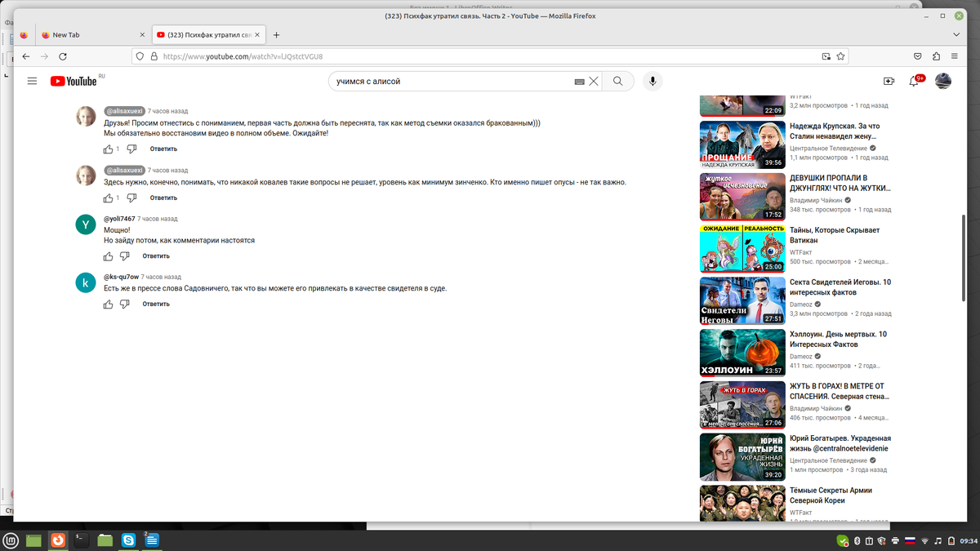Open Firefox application menu
This screenshot has height=551, width=980.
click(x=955, y=56)
